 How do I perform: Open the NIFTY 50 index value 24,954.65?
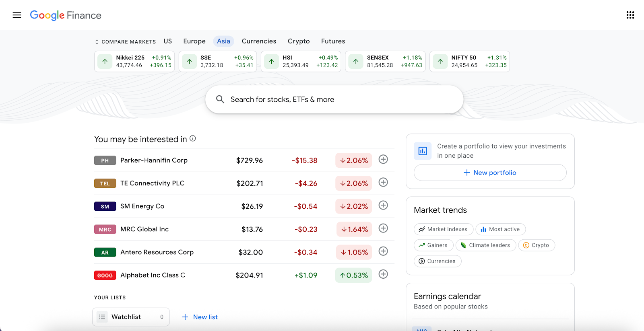464,65
